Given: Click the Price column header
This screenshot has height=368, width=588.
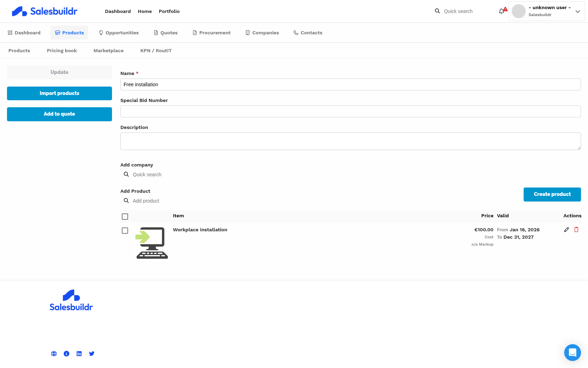Looking at the screenshot, I should [x=487, y=216].
